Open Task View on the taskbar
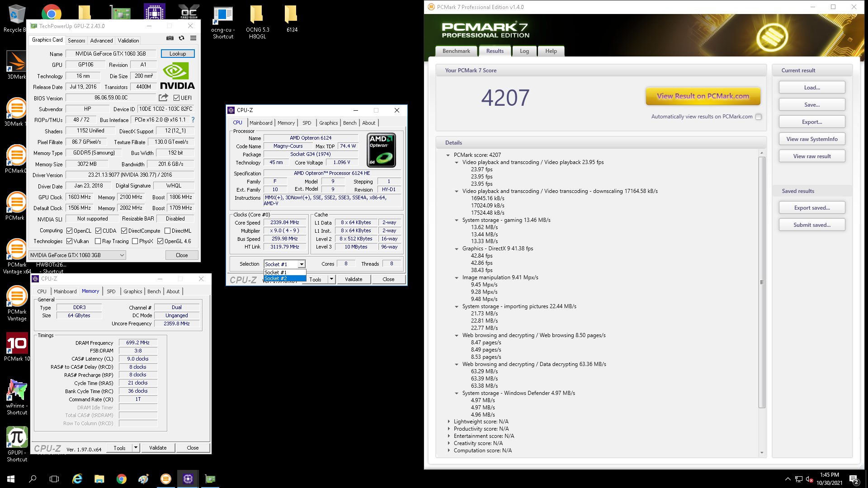This screenshot has width=868, height=488. [54, 479]
